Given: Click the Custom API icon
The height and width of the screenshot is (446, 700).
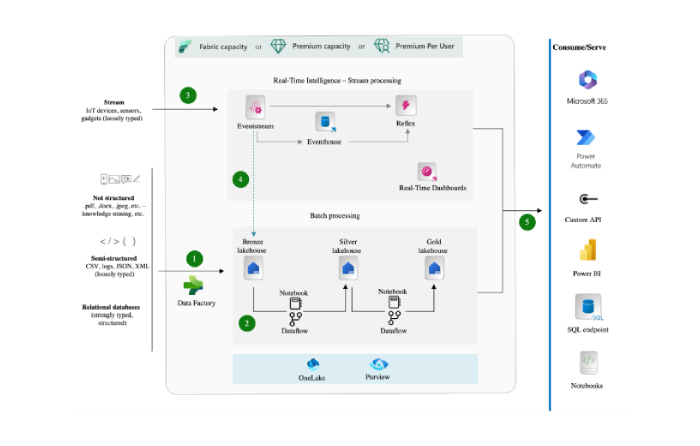Looking at the screenshot, I should [588, 199].
